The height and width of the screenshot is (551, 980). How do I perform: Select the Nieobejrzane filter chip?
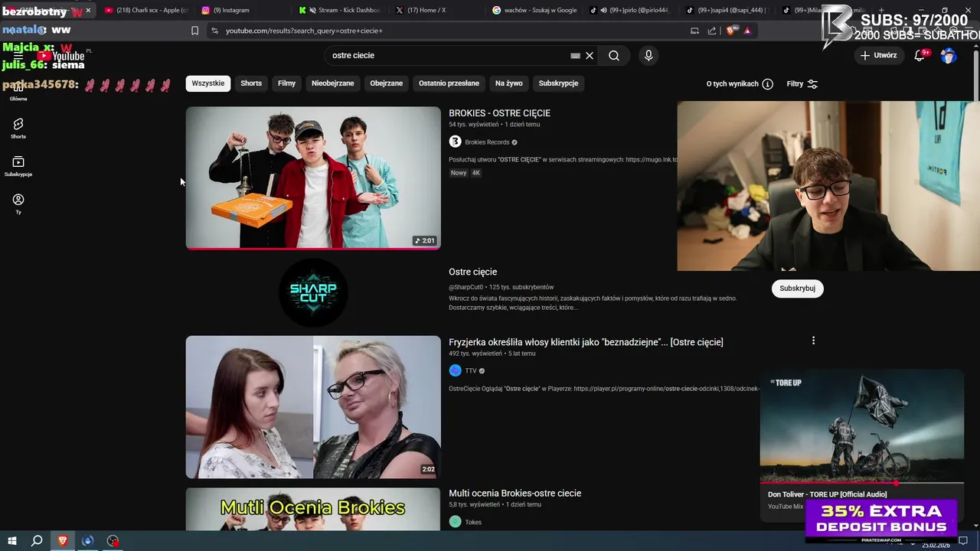pos(333,83)
